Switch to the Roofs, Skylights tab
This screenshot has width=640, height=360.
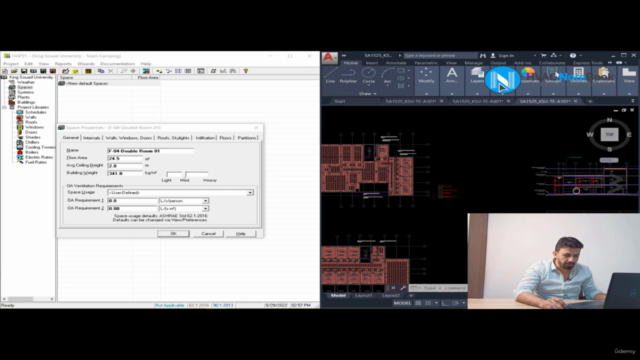173,138
